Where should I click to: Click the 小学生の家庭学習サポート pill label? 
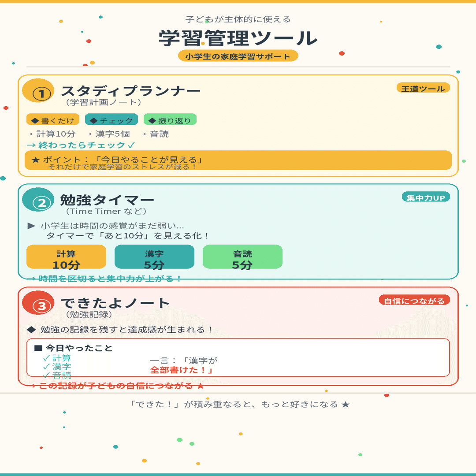coord(238,56)
